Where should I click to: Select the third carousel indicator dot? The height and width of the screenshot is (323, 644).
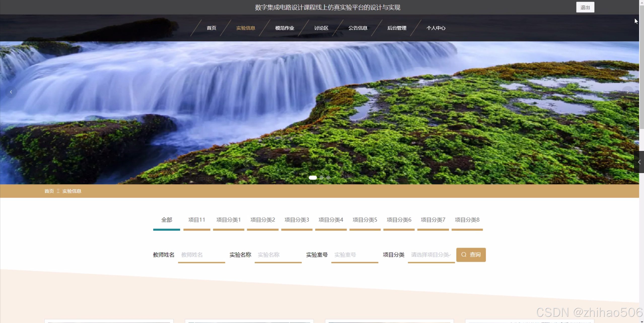coord(328,178)
